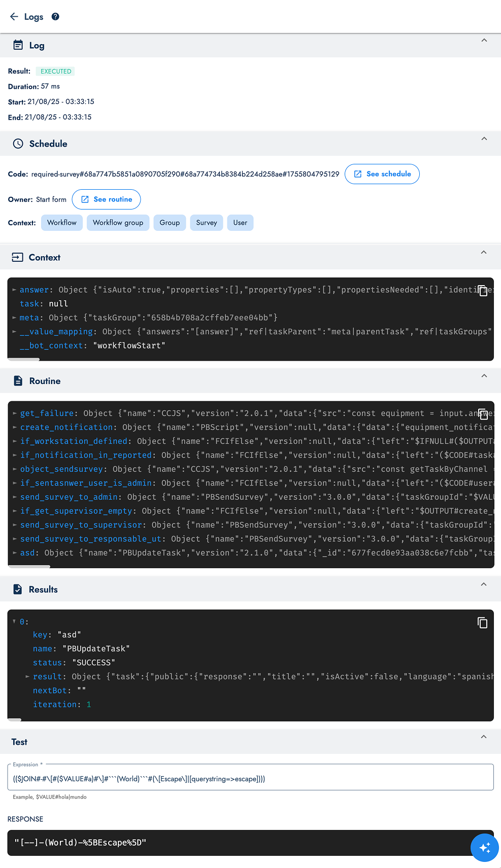Expand the send_survey_to_supervisor routine entry
This screenshot has height=868, width=501.
[x=15, y=525]
